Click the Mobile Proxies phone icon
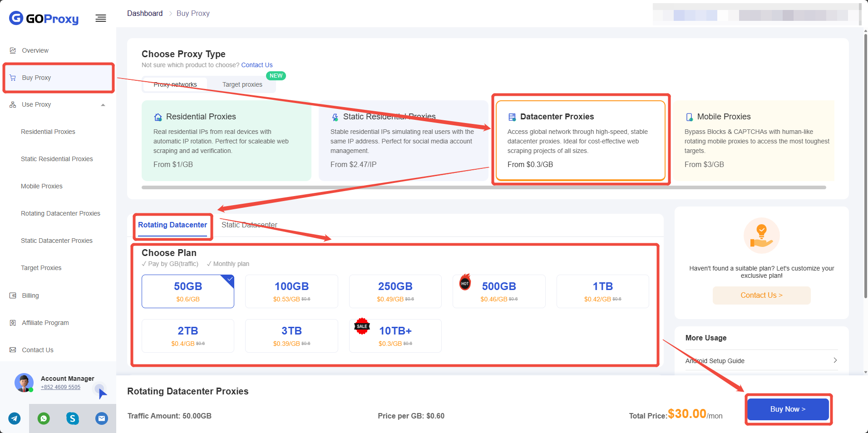The image size is (868, 433). point(689,117)
